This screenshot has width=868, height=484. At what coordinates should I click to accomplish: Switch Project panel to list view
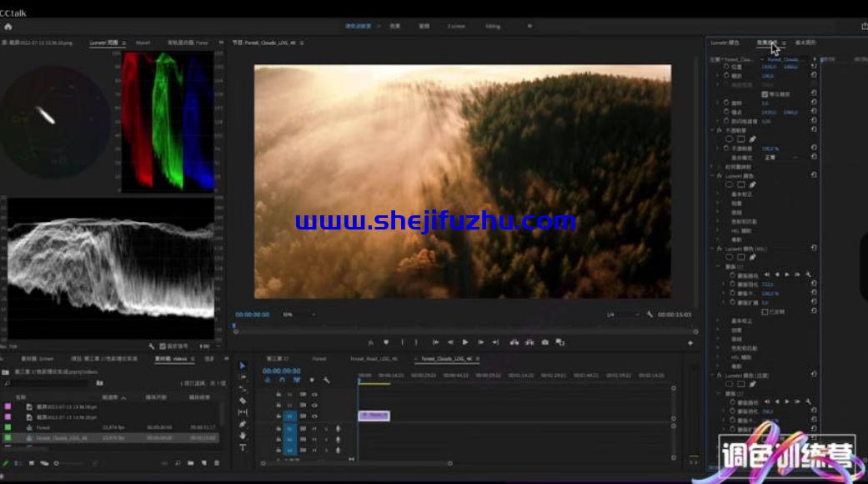pos(18,463)
